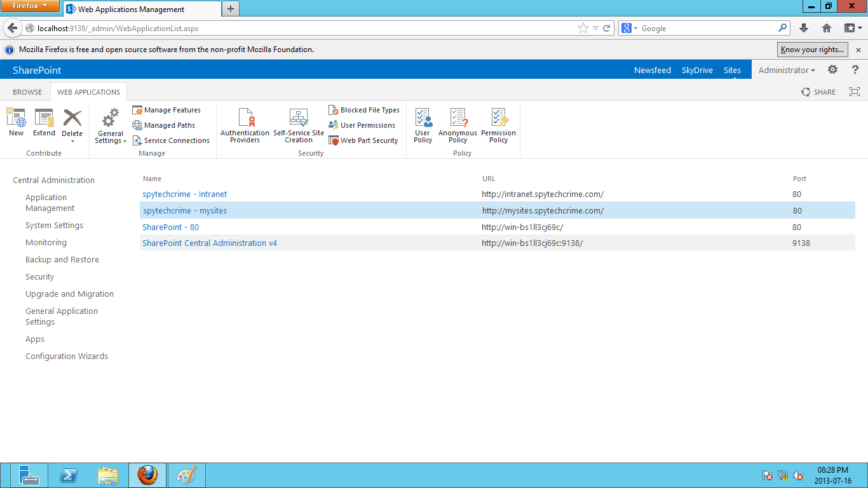The height and width of the screenshot is (488, 868).
Task: Open Web Part Security
Action: [363, 140]
